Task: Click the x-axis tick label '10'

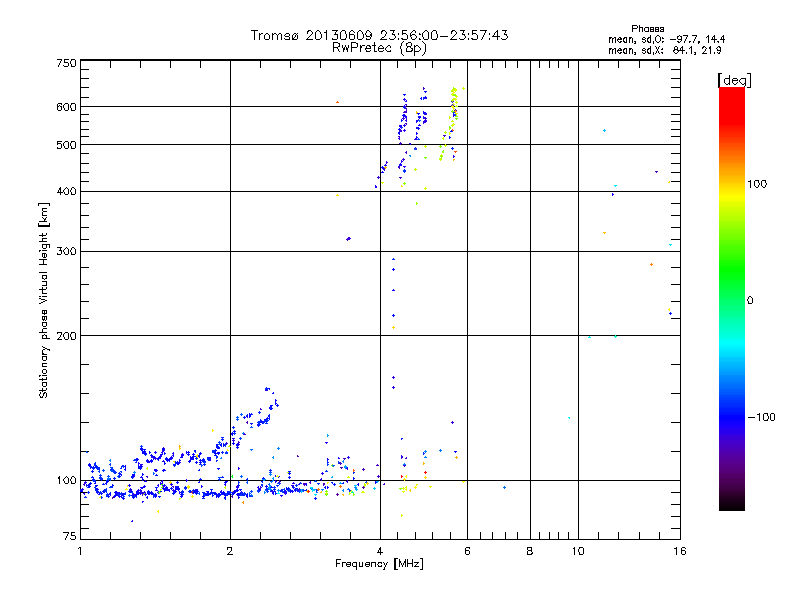Action: pyautogui.click(x=578, y=551)
